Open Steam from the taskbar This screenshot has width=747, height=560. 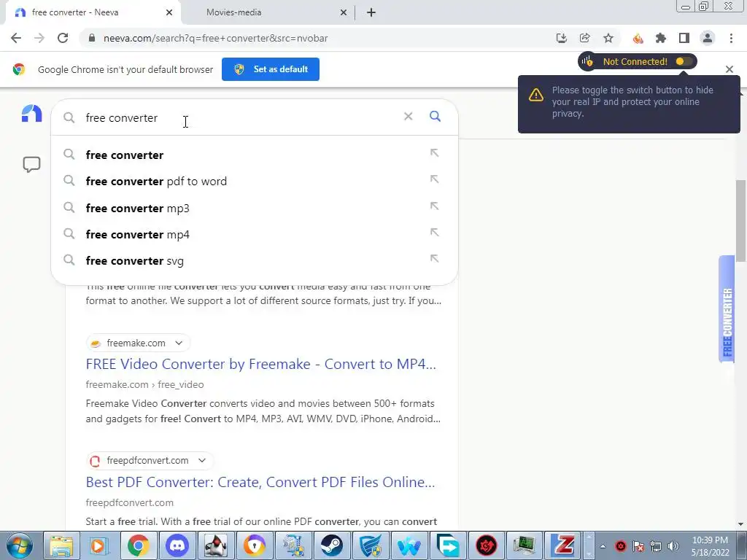point(332,545)
